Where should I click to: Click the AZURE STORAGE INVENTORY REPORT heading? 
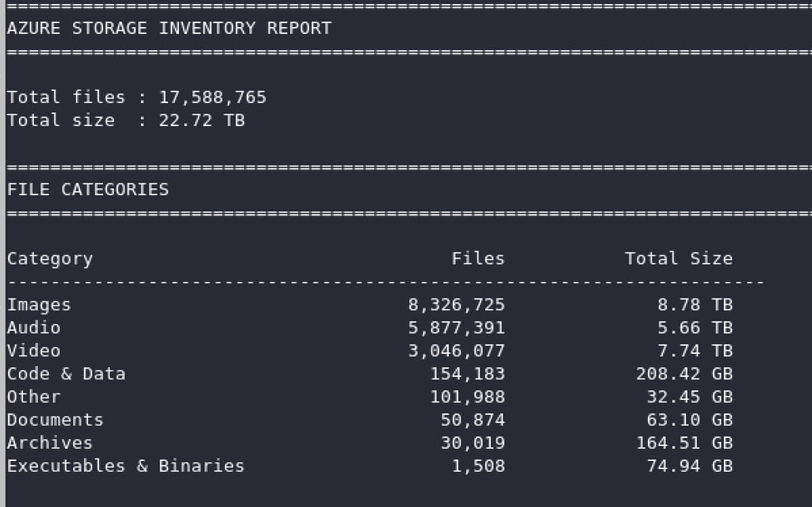(170, 28)
